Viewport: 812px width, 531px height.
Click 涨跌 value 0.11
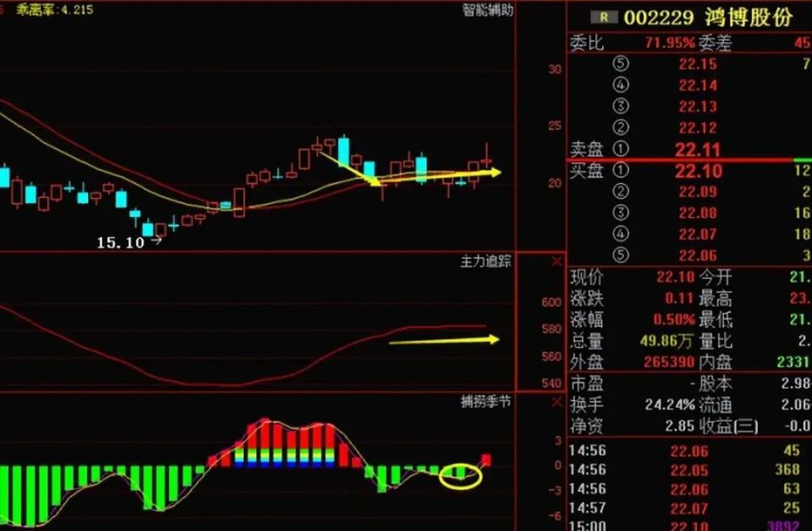(679, 298)
